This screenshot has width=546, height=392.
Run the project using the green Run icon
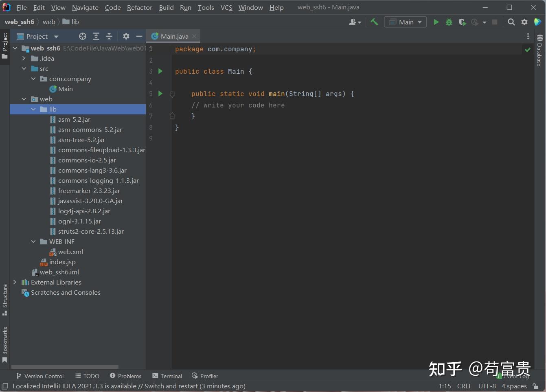point(436,22)
